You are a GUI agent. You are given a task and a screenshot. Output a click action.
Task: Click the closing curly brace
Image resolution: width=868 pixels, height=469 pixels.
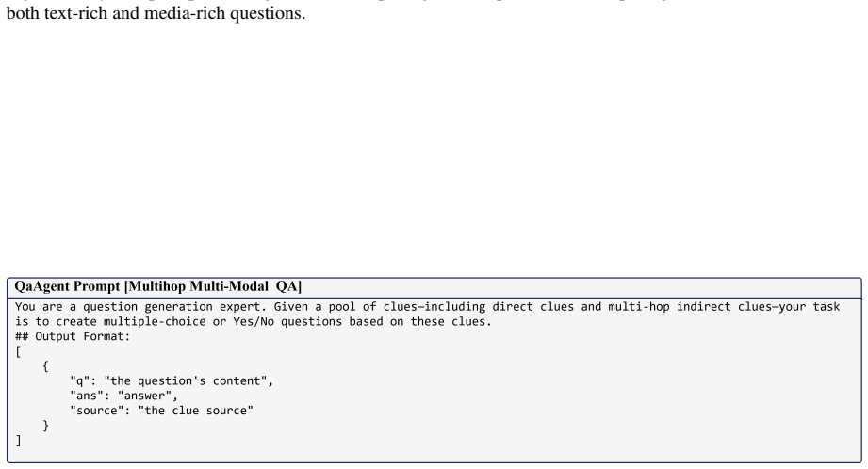coord(45,426)
